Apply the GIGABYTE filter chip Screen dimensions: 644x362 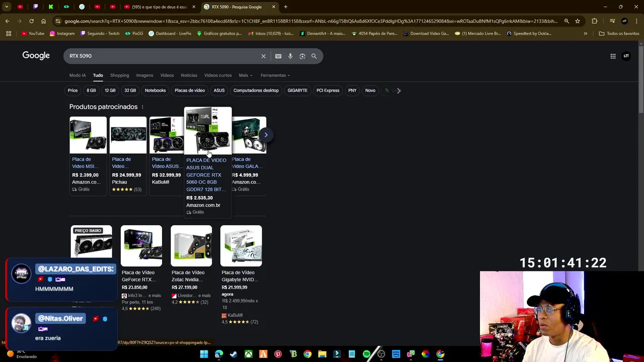297,90
